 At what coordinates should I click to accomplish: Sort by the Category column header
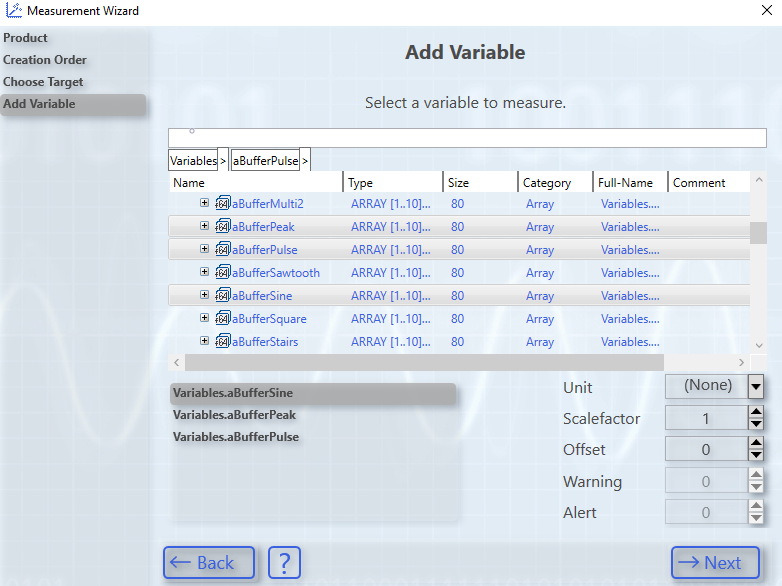point(556,183)
